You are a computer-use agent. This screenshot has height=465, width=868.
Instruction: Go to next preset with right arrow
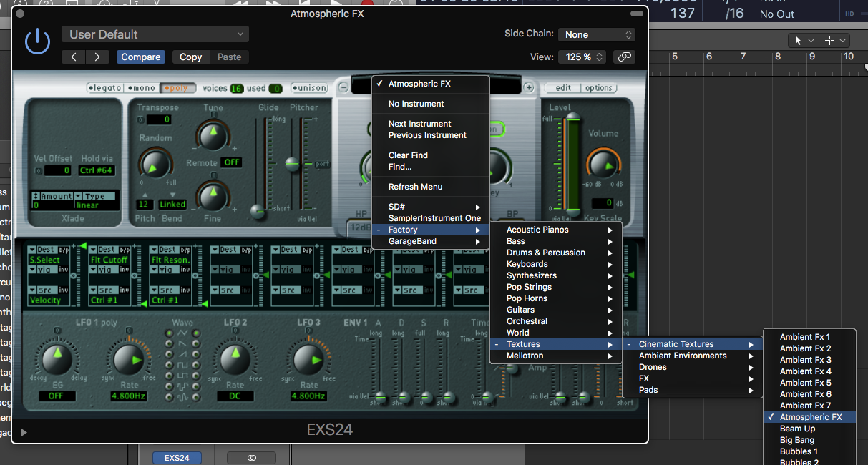click(x=97, y=57)
